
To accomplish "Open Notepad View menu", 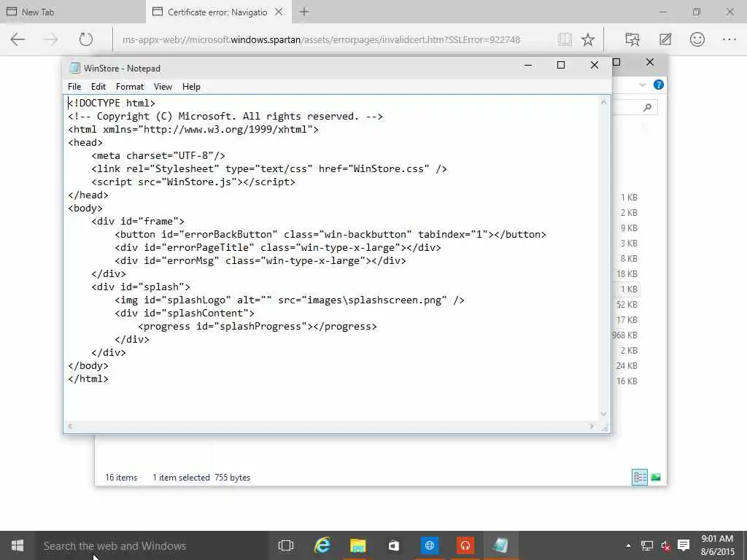I will (x=163, y=87).
